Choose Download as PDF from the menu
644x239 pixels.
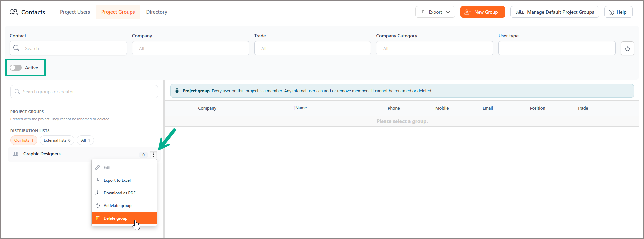point(124,193)
